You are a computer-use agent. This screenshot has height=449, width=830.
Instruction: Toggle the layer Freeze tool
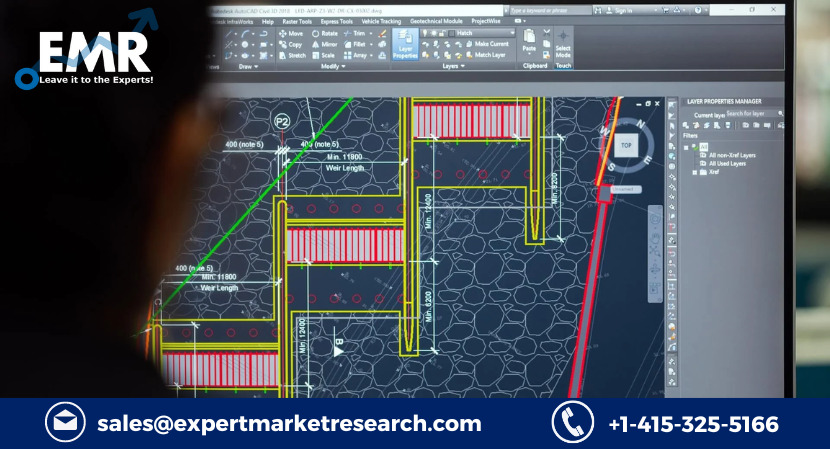tap(447, 44)
